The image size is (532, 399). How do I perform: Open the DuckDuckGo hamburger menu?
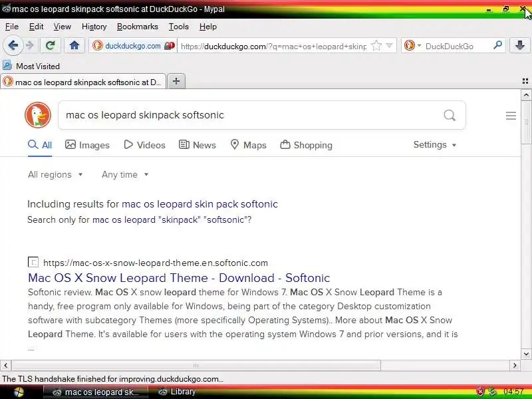511,116
